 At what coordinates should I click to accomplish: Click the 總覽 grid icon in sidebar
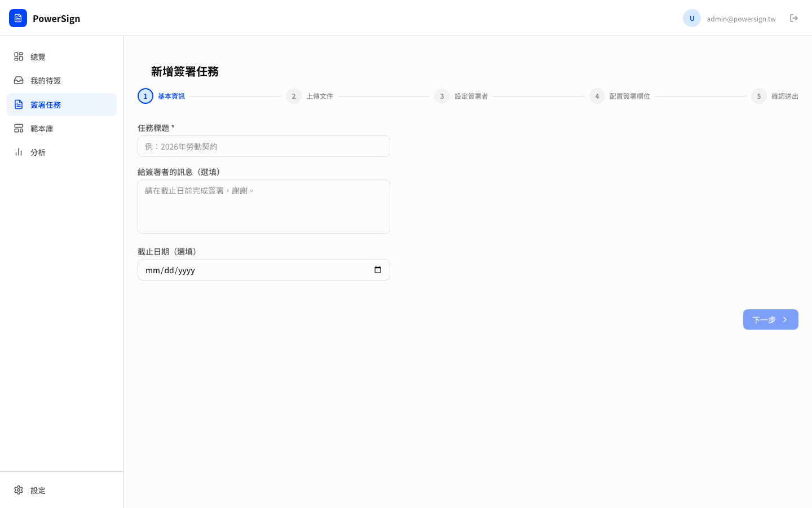pos(19,56)
